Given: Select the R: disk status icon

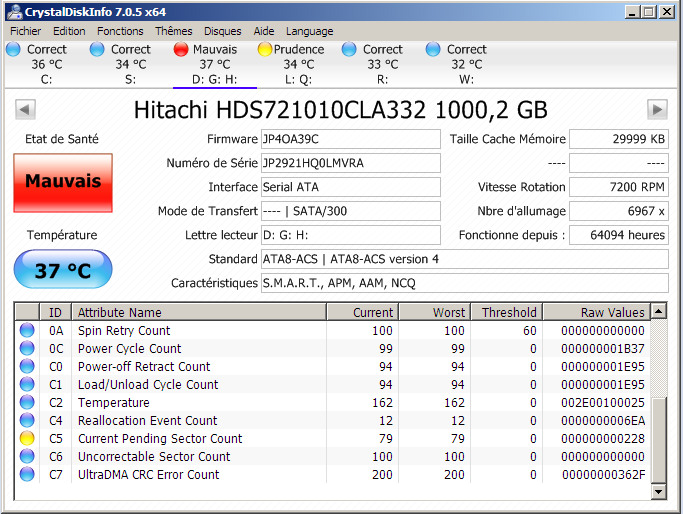Looking at the screenshot, I should click(349, 49).
